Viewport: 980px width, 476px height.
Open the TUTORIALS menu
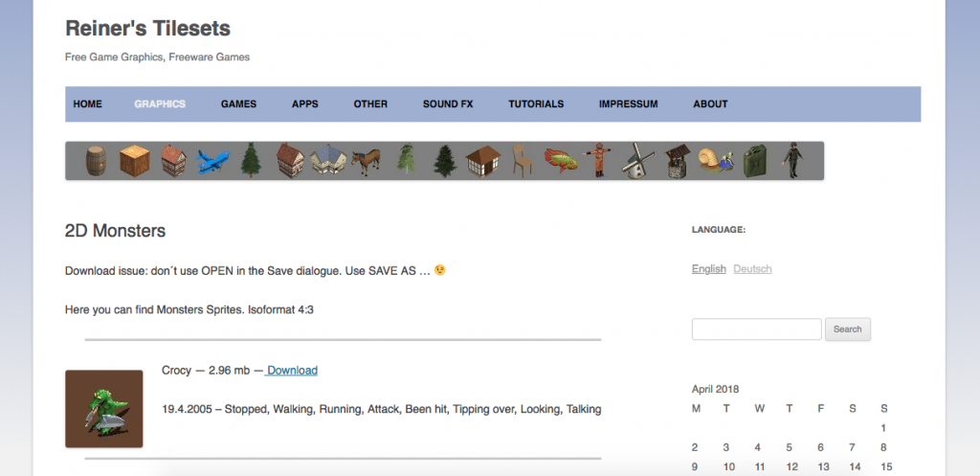tap(536, 104)
